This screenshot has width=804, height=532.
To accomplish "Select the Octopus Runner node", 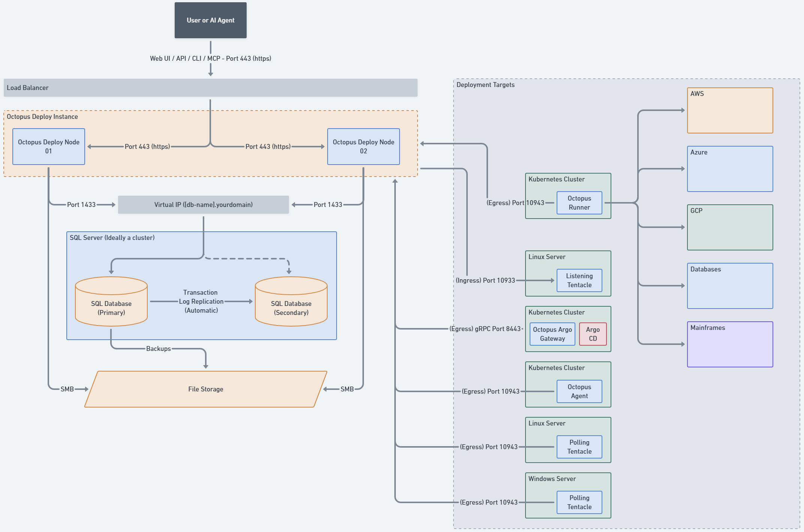I will point(579,203).
